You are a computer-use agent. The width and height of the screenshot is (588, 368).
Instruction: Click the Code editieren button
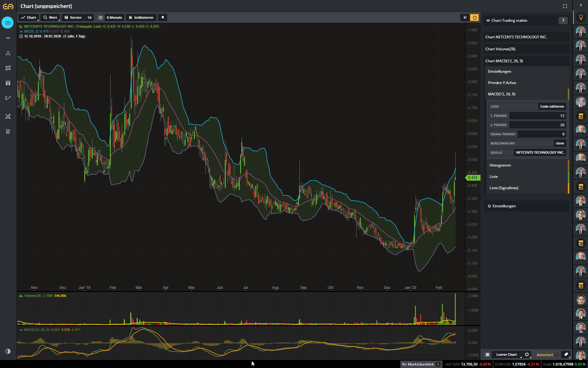point(552,106)
